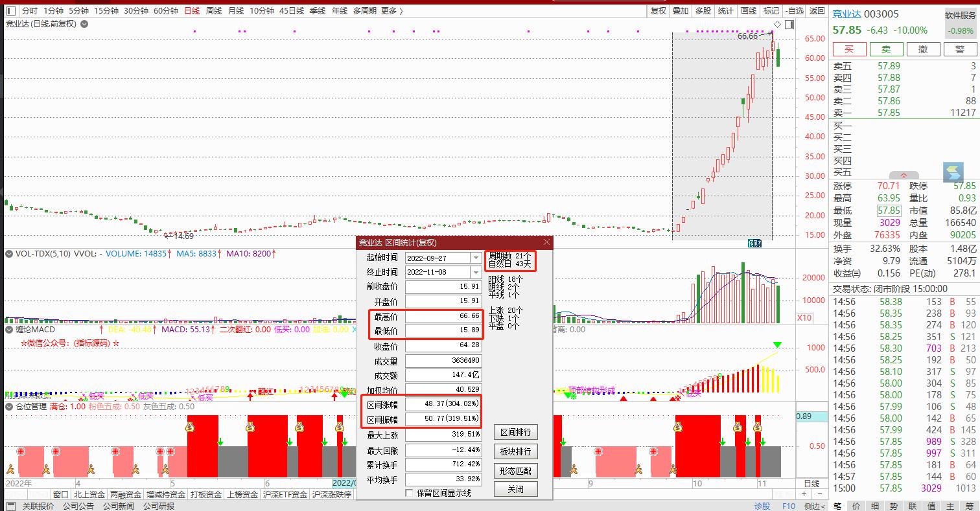
Task: Click the 区间排行 button
Action: point(516,433)
